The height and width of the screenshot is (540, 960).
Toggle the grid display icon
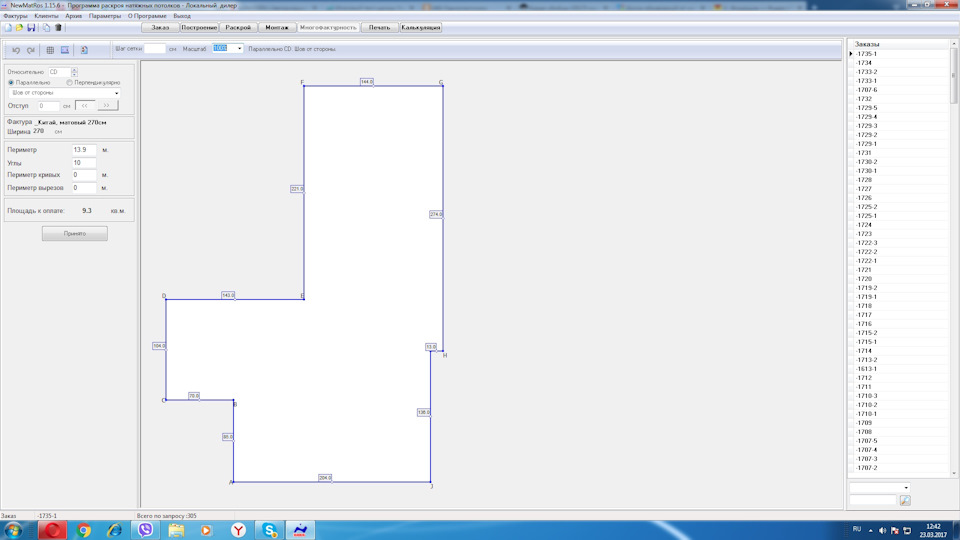click(x=50, y=50)
